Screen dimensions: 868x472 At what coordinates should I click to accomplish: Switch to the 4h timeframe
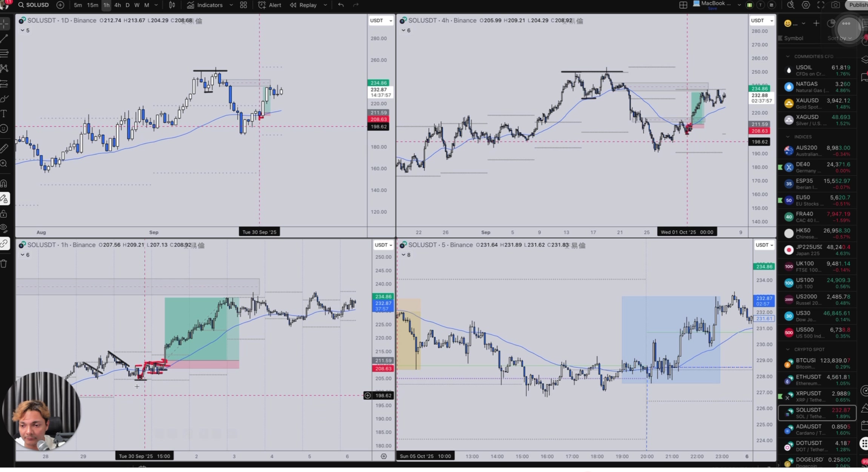117,5
